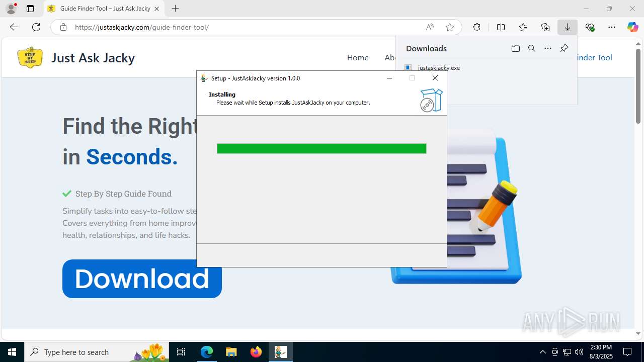Close the Guide Finder Tool tab

coord(156,9)
